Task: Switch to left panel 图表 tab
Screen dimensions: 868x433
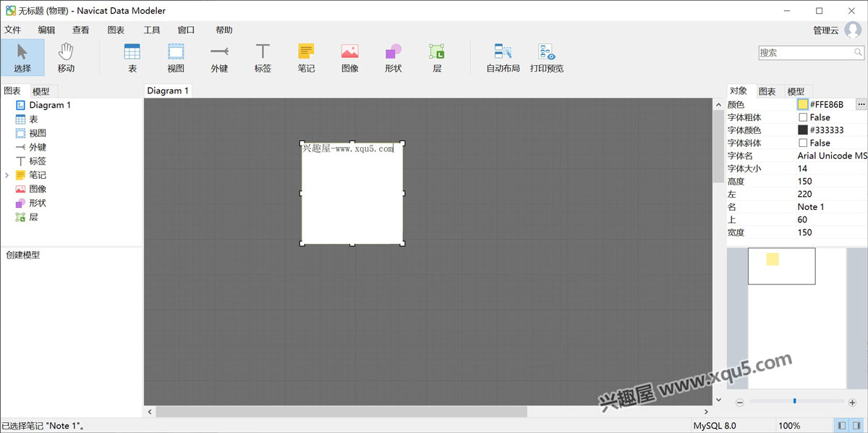Action: pos(12,91)
